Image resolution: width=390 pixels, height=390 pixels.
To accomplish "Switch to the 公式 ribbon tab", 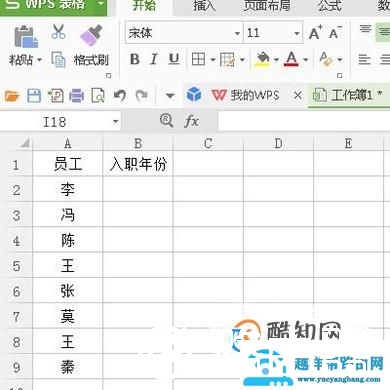I will (x=329, y=6).
